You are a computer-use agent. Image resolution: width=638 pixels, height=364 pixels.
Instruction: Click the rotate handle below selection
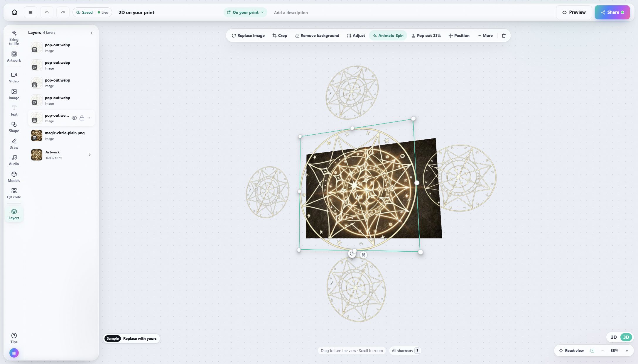coord(352,254)
